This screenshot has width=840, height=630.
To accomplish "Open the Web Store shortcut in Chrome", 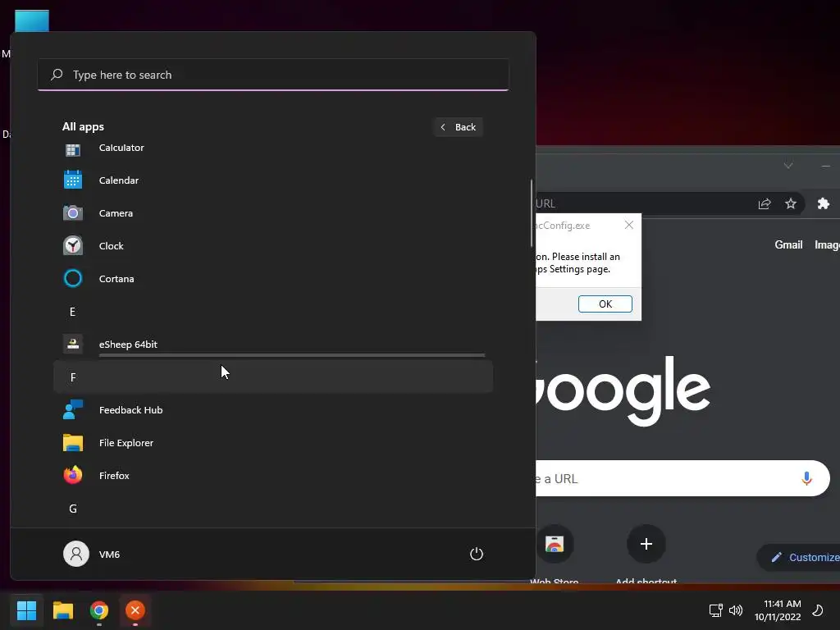I will [555, 545].
